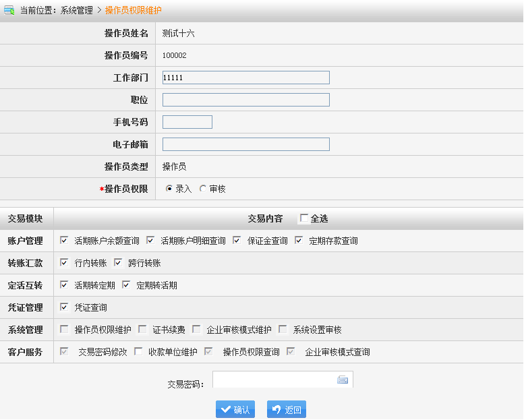Enable 企业审核模式维护 checkbox
The image size is (524, 420).
click(x=196, y=329)
